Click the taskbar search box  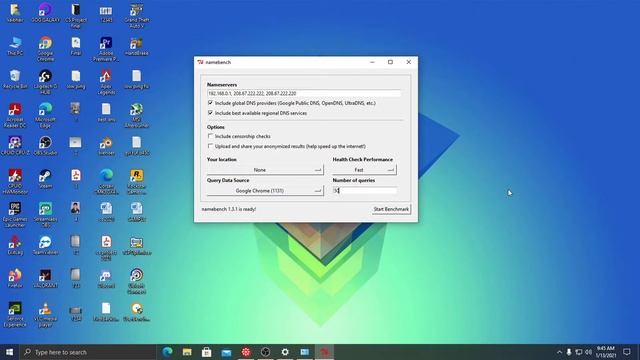88,352
